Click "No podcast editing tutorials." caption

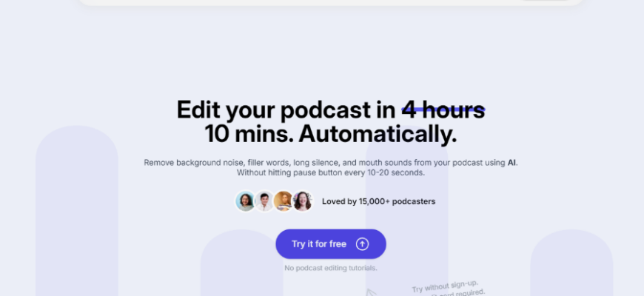pos(331,268)
